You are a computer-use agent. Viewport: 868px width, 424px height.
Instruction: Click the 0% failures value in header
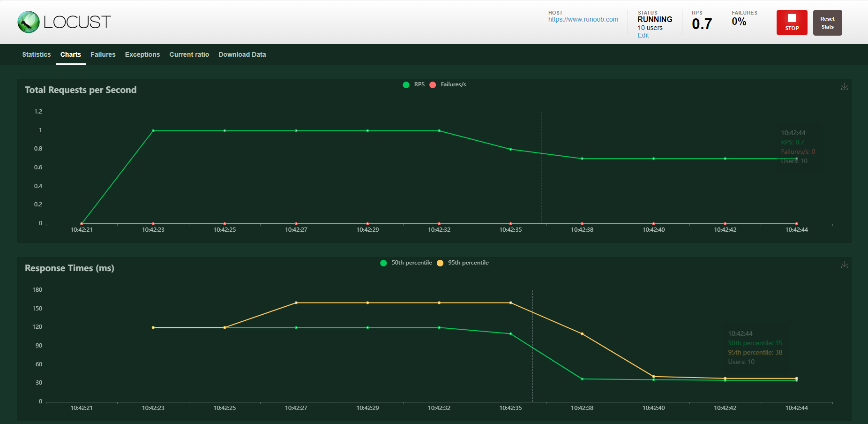point(739,22)
